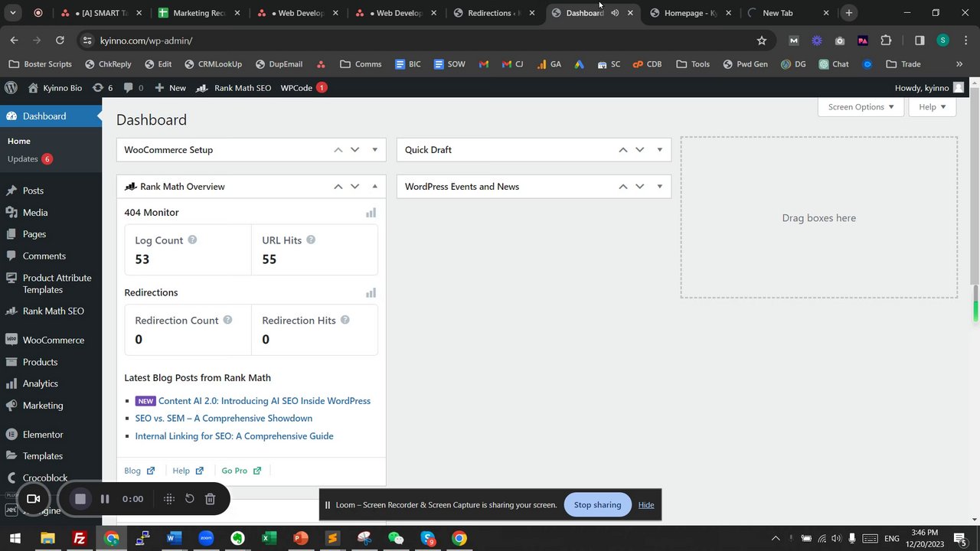
Task: Move WooCommerce Setup box up
Action: click(338, 150)
